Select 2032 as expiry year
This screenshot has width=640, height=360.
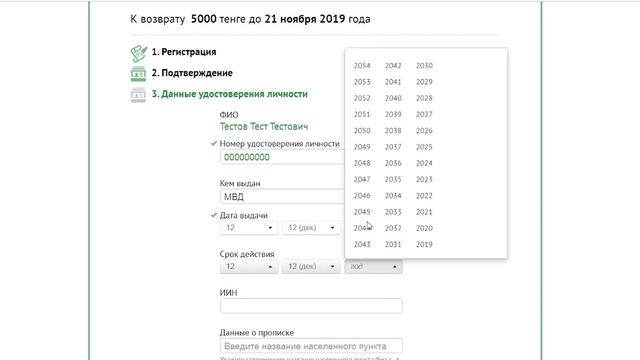point(393,228)
